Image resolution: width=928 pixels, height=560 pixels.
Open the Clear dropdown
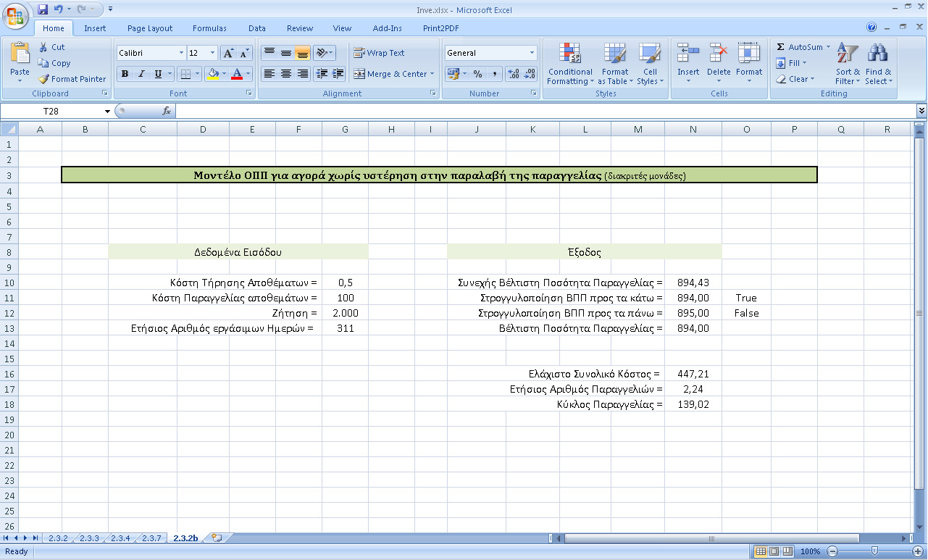pyautogui.click(x=812, y=79)
